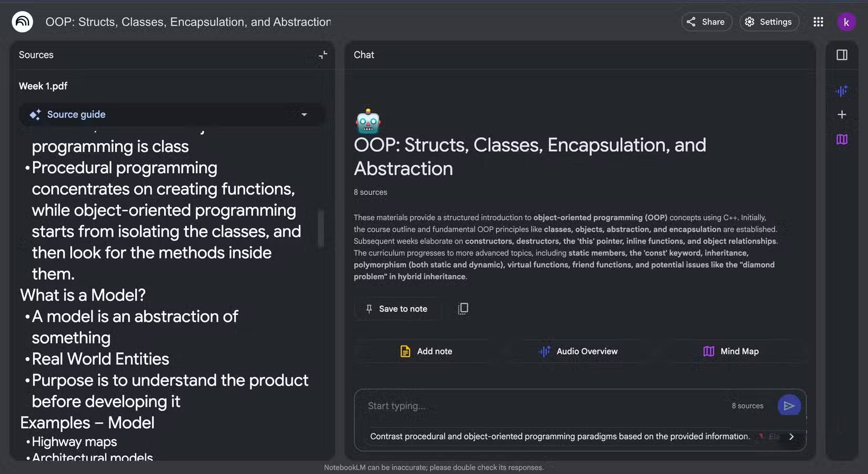The image size is (868, 474).
Task: Show next suggested question chevron
Action: coord(791,437)
